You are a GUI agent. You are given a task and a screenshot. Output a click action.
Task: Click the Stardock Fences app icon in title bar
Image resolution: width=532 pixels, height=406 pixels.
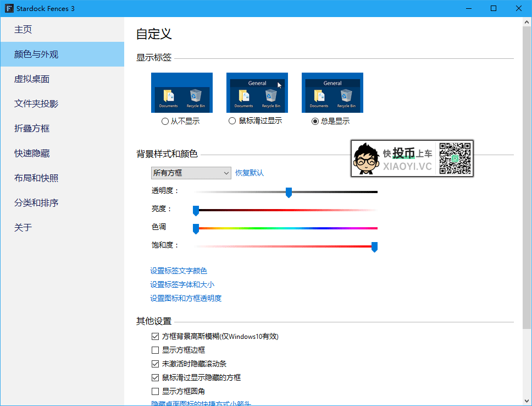(9, 8)
